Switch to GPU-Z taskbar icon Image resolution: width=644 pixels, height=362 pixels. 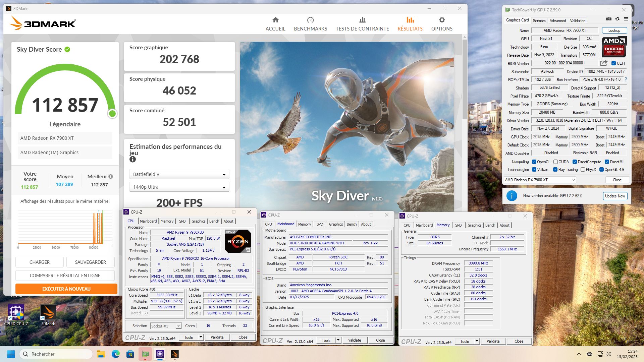145,354
